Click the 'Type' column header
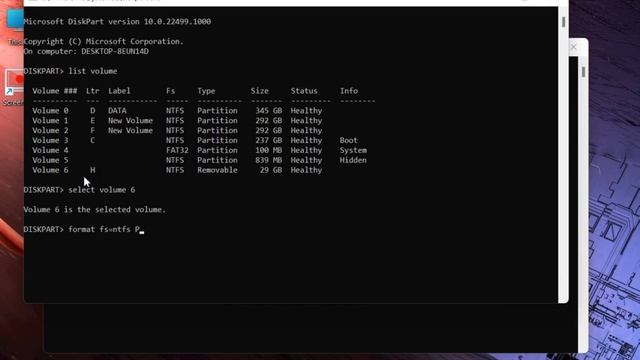640x360 pixels. pyautogui.click(x=206, y=91)
